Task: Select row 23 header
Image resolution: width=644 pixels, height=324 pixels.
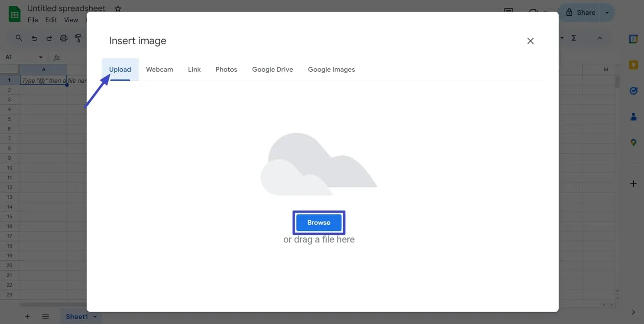Action: [9, 295]
